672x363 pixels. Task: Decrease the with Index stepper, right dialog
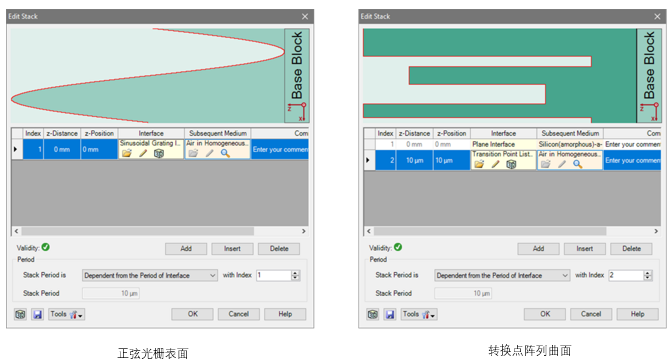coord(648,278)
